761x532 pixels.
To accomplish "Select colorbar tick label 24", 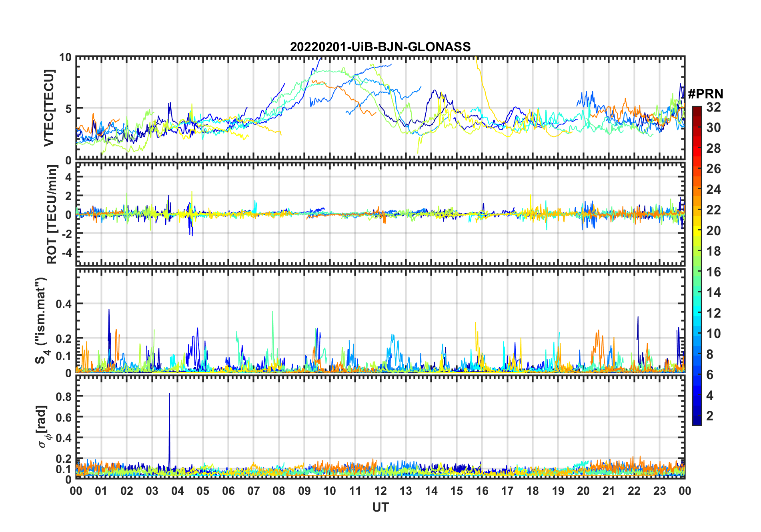I will [713, 190].
